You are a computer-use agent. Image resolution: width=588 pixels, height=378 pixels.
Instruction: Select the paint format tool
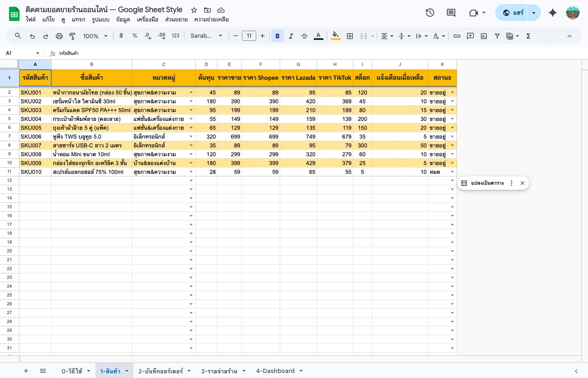[72, 36]
